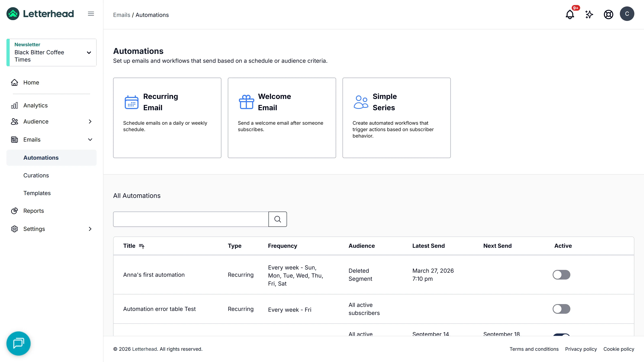Open Automation error table Test title
644x362 pixels.
[159, 309]
